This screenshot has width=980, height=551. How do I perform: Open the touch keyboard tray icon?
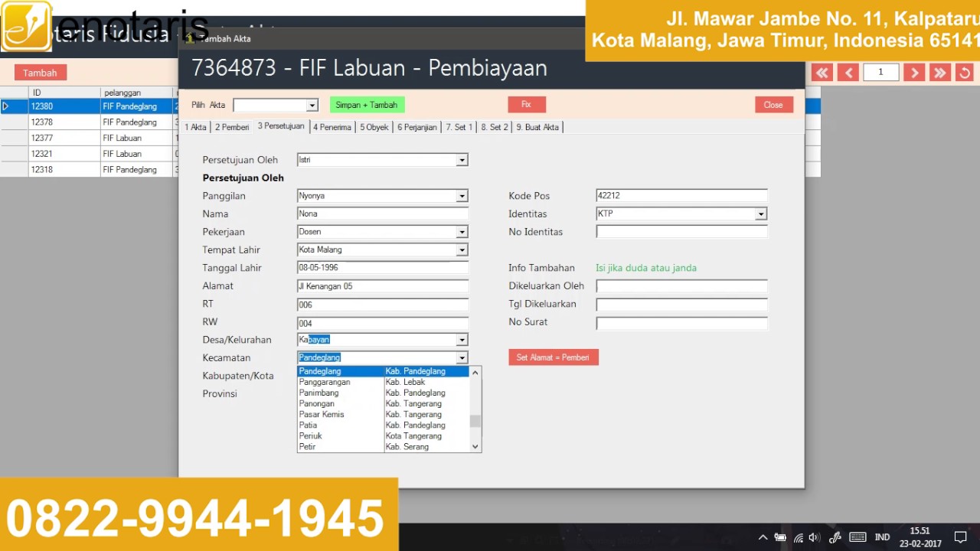coord(857,537)
